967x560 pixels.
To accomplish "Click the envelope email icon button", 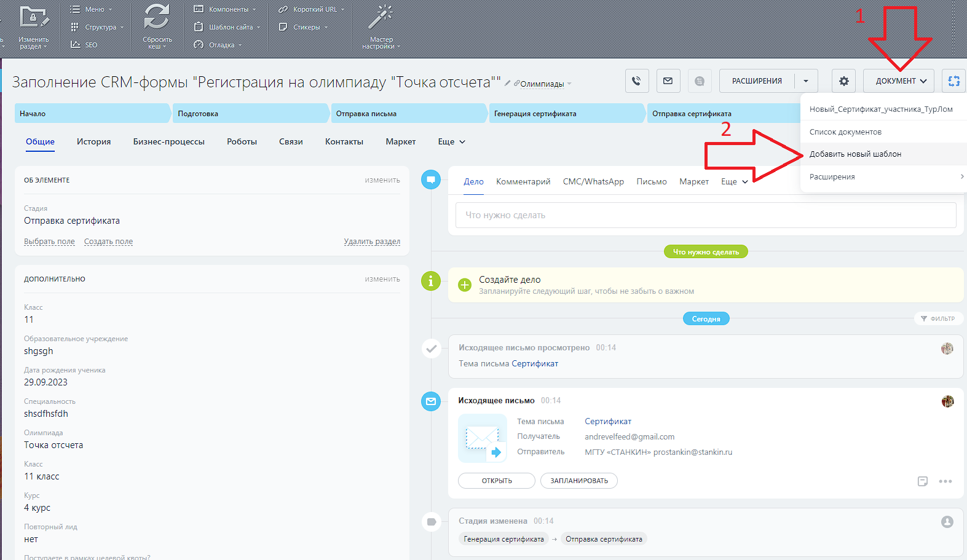I will (x=668, y=81).
